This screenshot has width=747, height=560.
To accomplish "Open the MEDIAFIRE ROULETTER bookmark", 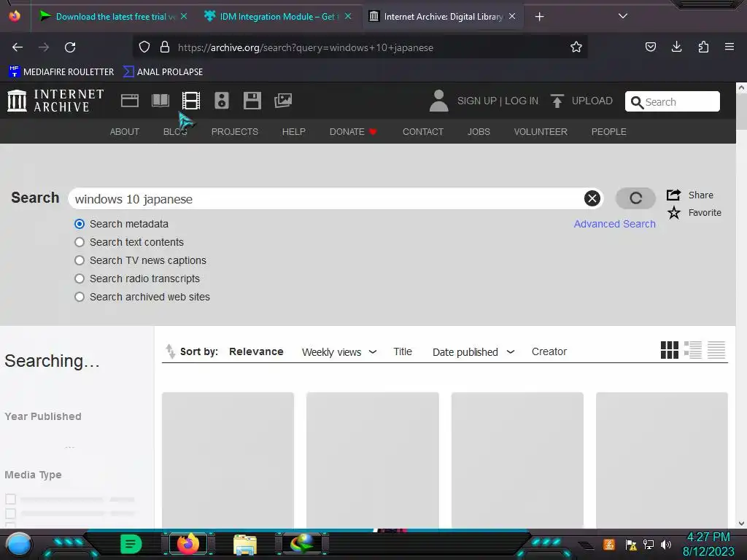I will (x=61, y=72).
